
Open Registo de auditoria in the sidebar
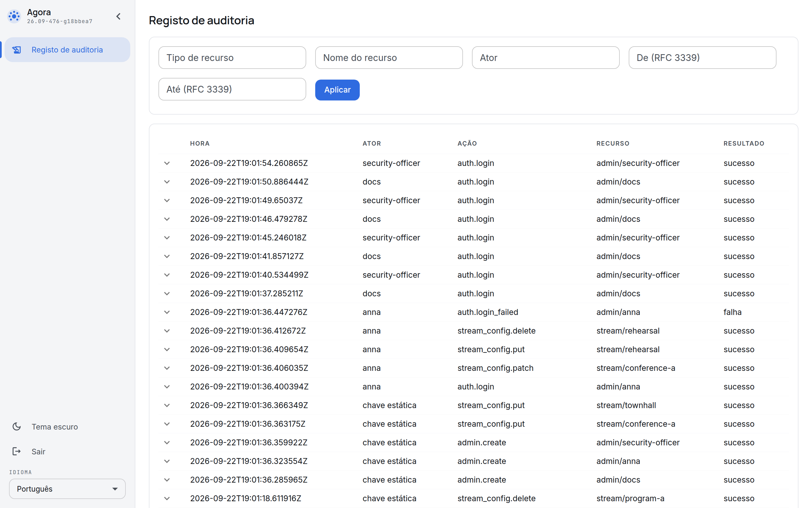pos(67,50)
